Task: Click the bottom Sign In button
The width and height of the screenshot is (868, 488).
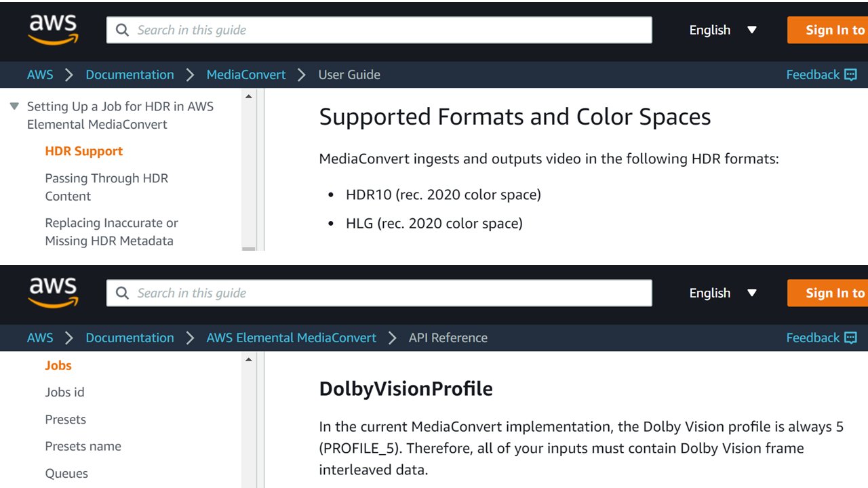Action: point(827,293)
